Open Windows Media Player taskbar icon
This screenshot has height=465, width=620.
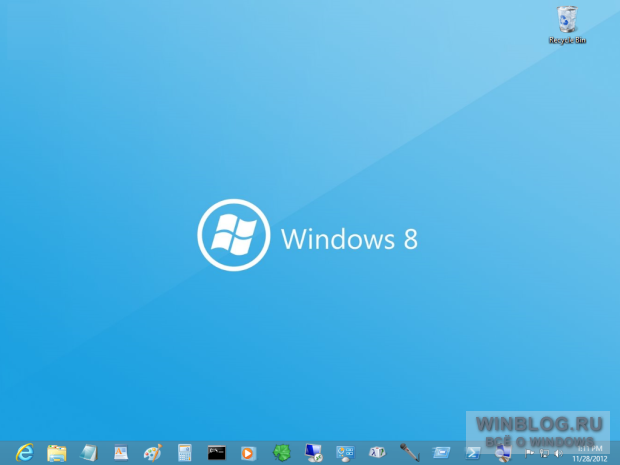pyautogui.click(x=248, y=453)
